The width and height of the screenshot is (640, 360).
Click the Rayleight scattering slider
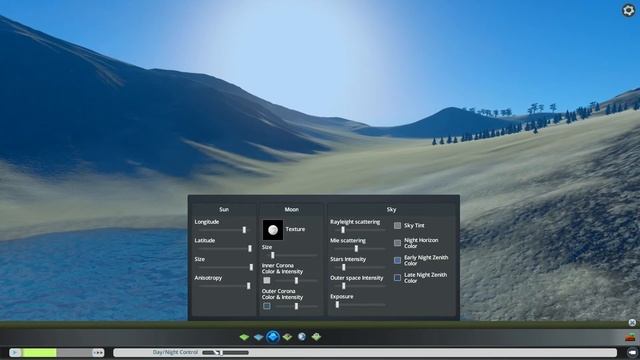tap(359, 230)
